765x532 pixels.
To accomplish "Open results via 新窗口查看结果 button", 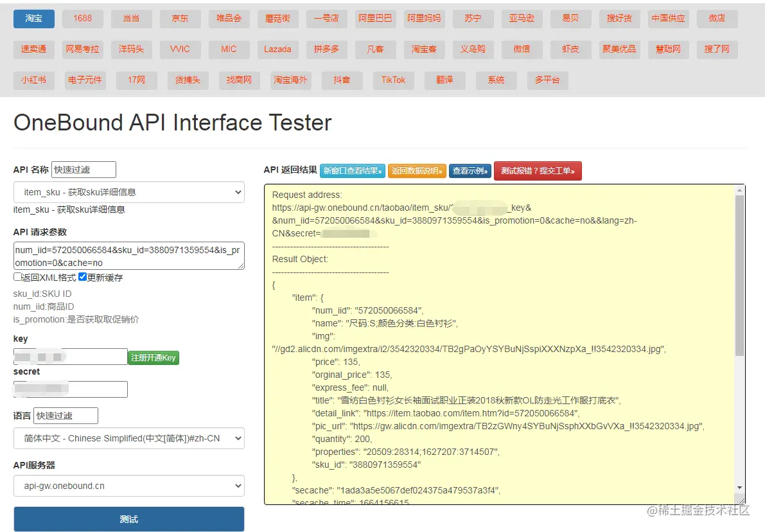I will tap(353, 171).
